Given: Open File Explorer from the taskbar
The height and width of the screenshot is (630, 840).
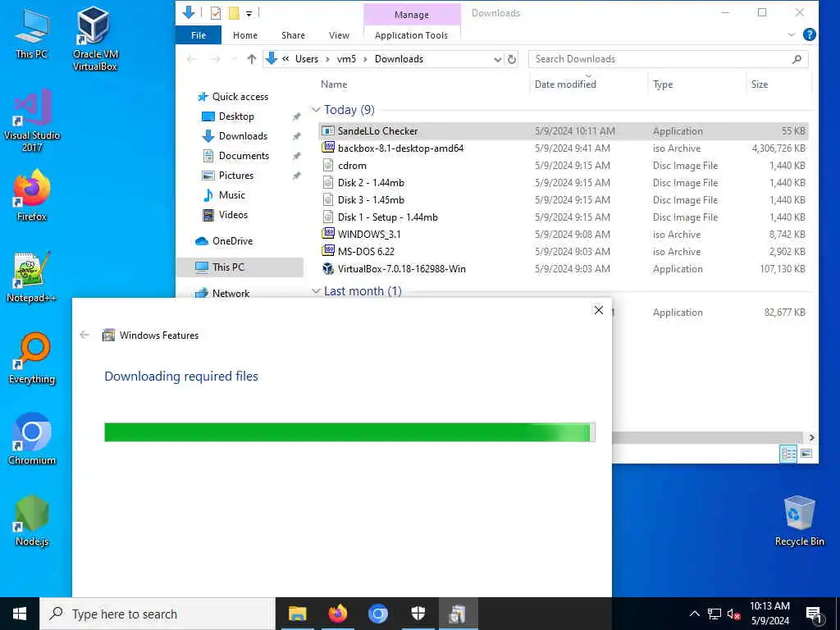Looking at the screenshot, I should pos(297,614).
